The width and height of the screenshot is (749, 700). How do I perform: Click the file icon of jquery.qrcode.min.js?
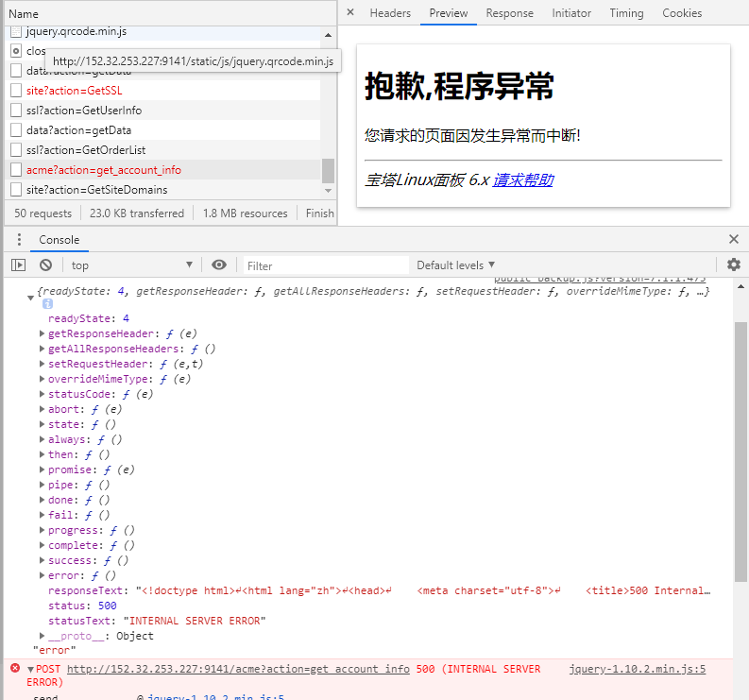[x=16, y=31]
